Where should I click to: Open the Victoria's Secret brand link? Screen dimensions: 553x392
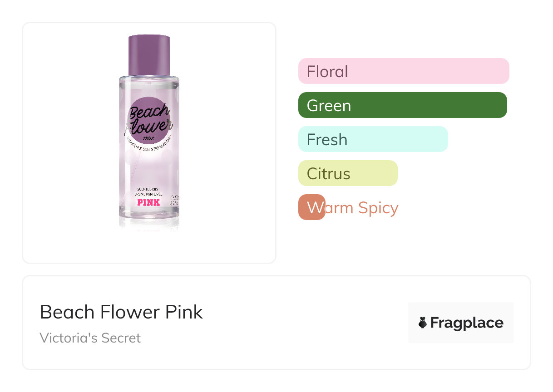coord(90,338)
